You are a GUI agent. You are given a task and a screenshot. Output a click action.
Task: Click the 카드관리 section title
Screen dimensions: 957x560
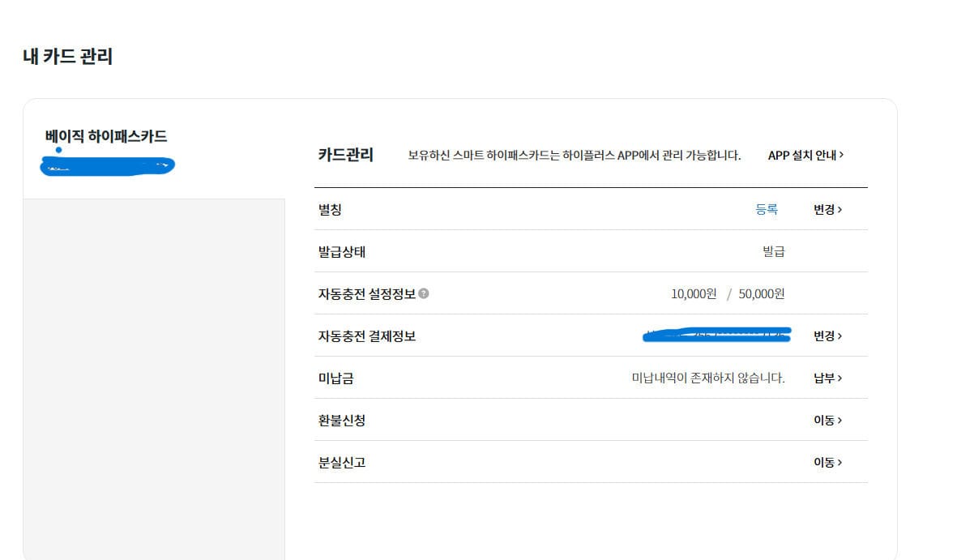[345, 155]
